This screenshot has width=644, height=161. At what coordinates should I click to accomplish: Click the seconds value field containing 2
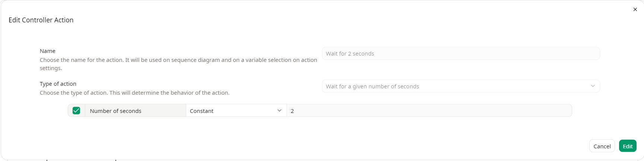click(x=429, y=111)
